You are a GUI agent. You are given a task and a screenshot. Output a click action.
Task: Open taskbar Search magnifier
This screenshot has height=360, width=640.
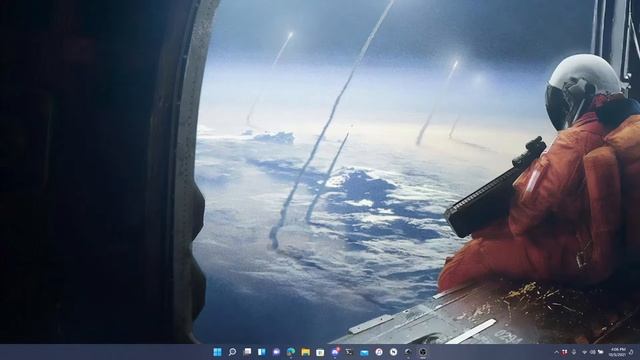232,352
